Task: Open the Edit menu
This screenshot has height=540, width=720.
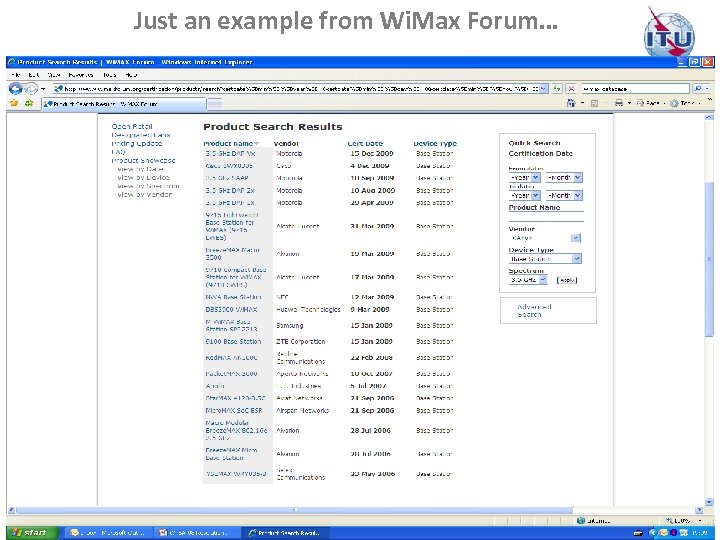Action: 34,74
